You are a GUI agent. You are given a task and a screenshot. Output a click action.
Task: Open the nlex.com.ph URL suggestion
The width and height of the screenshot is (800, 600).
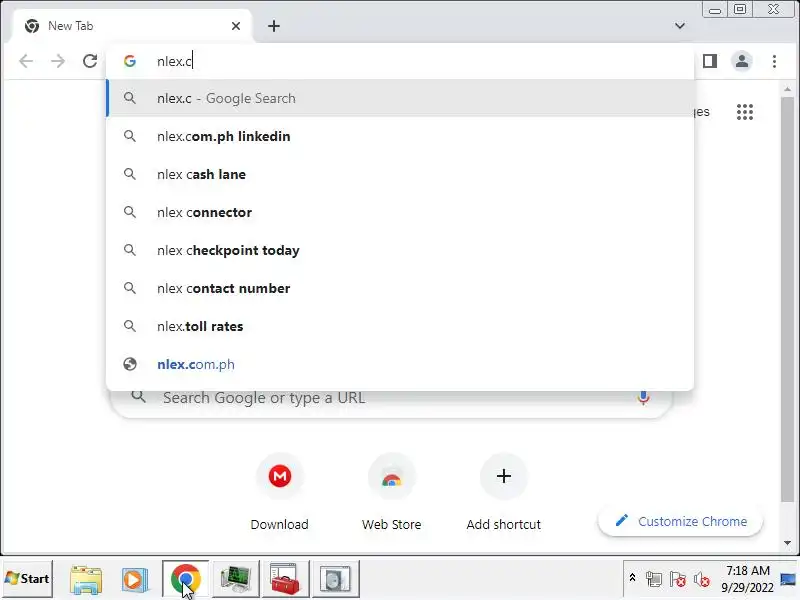click(x=400, y=364)
